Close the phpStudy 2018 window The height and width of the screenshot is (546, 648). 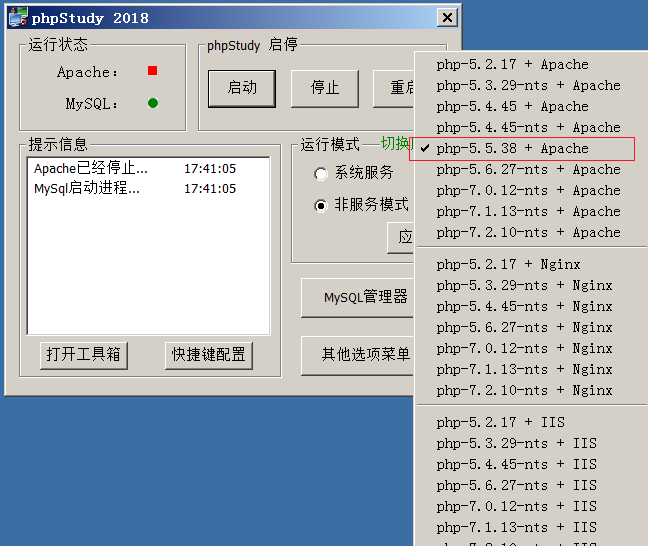[x=447, y=18]
